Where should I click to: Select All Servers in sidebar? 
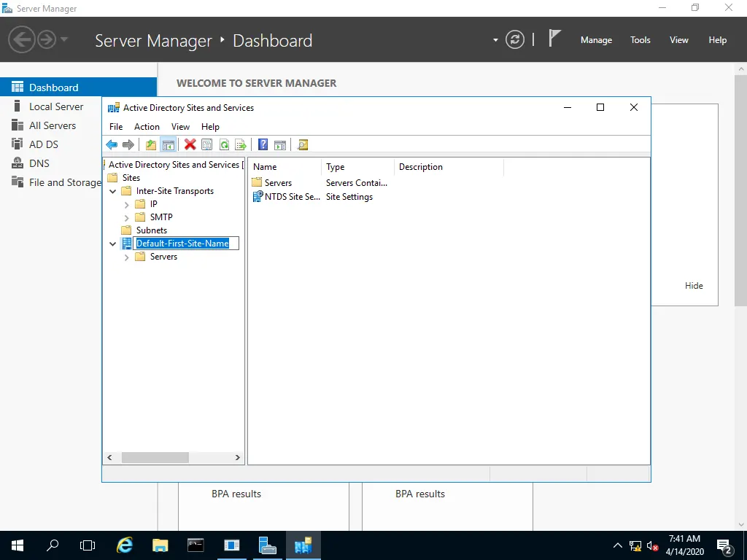tap(51, 125)
